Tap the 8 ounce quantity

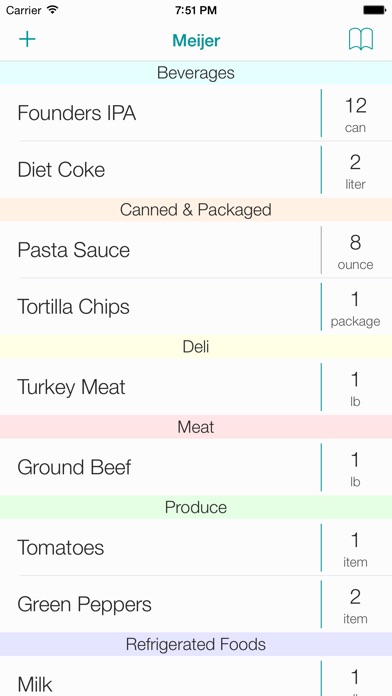[355, 250]
